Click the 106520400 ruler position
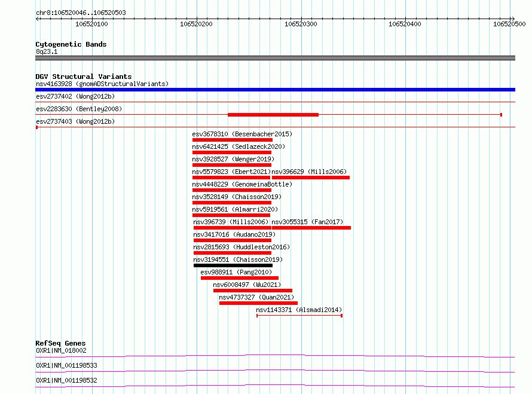This screenshot has width=532, height=394. pos(405,24)
